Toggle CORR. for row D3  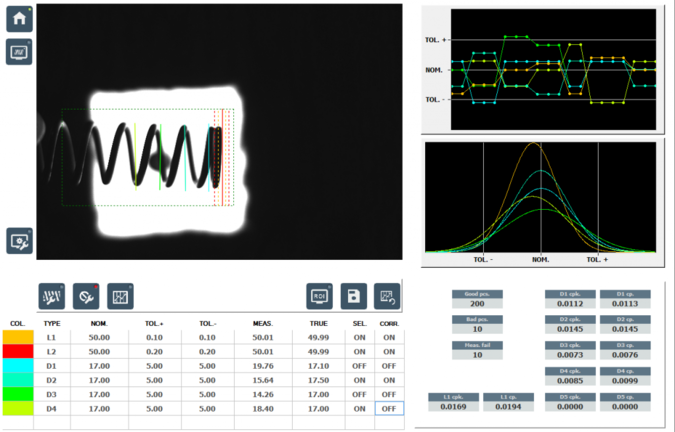(x=389, y=394)
